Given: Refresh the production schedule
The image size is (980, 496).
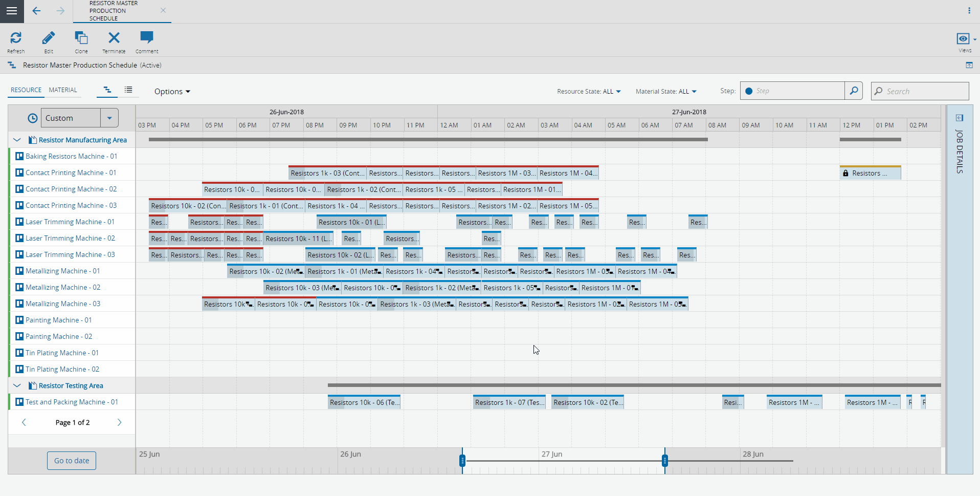Looking at the screenshot, I should (16, 42).
